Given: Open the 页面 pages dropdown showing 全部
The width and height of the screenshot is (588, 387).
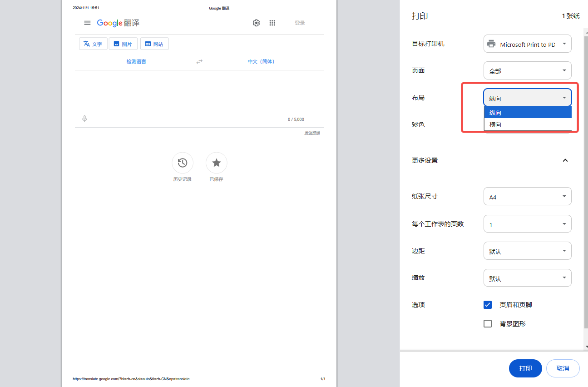Looking at the screenshot, I should click(528, 71).
